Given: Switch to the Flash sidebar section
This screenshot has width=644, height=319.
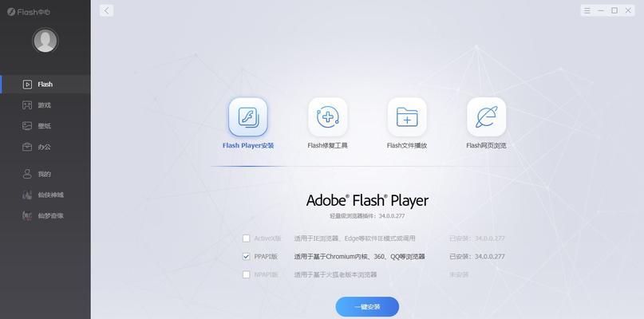Looking at the screenshot, I should click(x=45, y=85).
